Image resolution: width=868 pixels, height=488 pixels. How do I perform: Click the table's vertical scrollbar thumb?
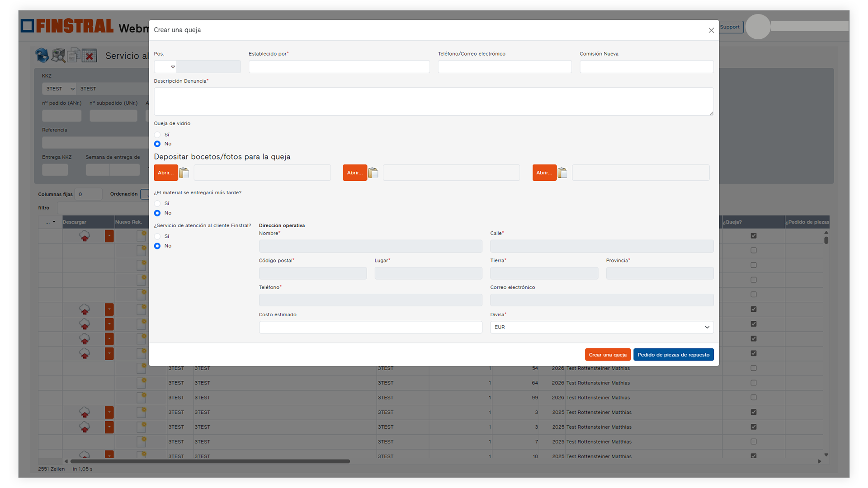[x=826, y=240]
